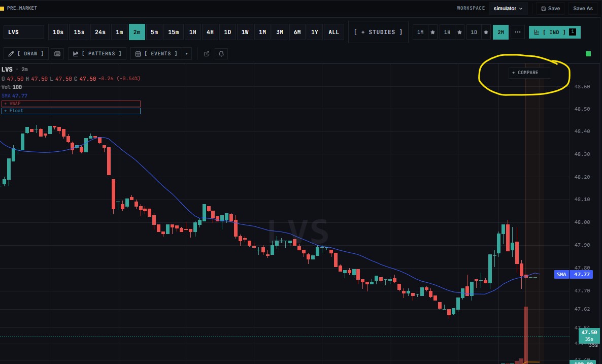602x364 pixels.
Task: Favorite the 1H preset star
Action: point(459,32)
